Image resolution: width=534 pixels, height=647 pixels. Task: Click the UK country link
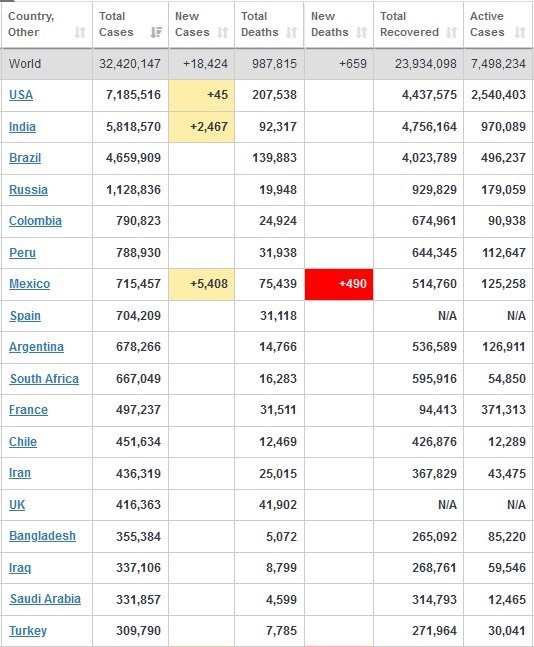click(17, 505)
